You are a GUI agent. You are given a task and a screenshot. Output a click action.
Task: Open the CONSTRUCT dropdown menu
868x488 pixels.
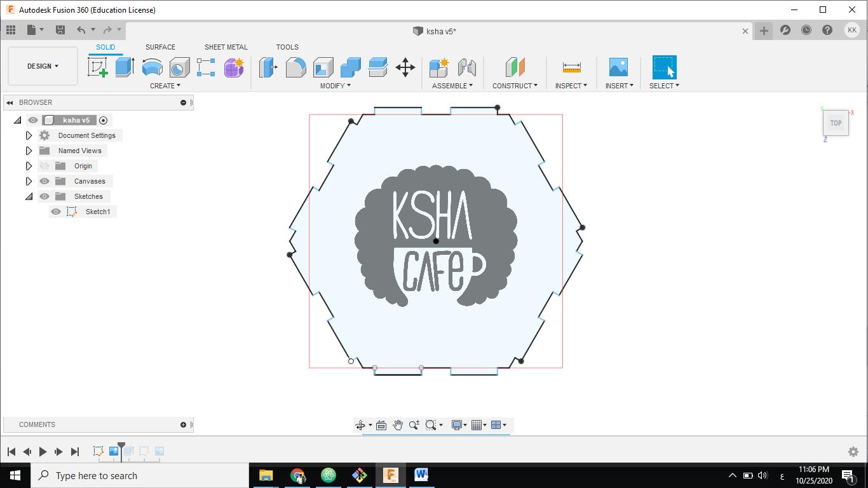(515, 86)
